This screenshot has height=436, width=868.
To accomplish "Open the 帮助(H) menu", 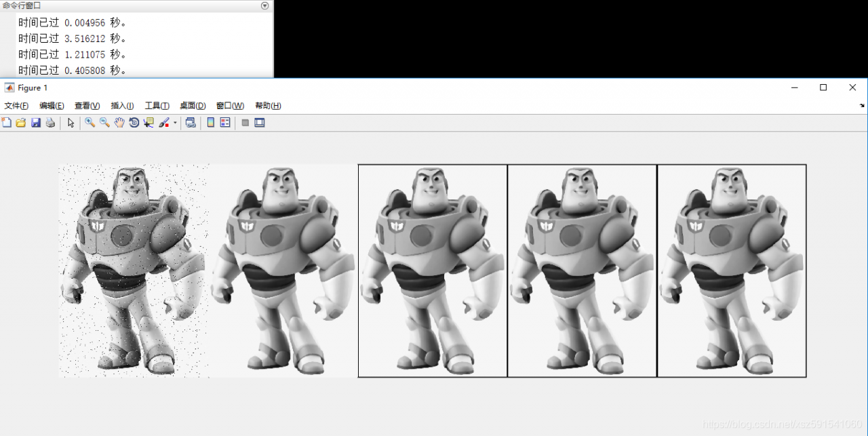I will click(x=269, y=106).
